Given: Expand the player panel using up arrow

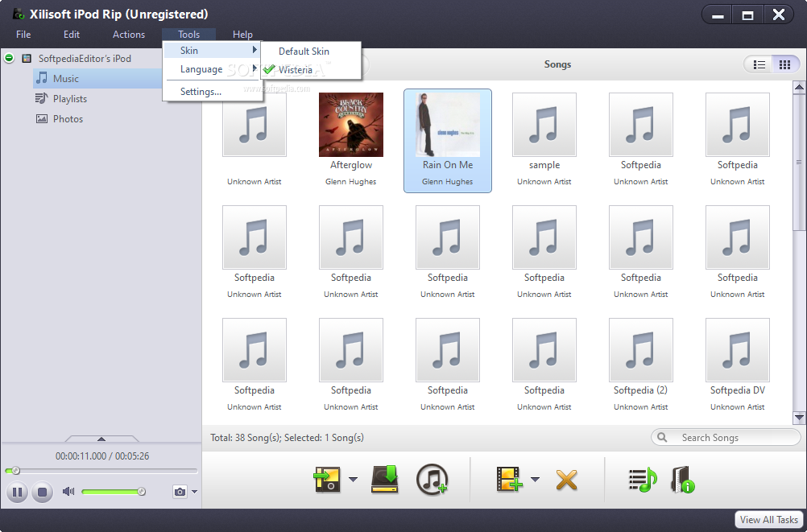Looking at the screenshot, I should pos(101,439).
